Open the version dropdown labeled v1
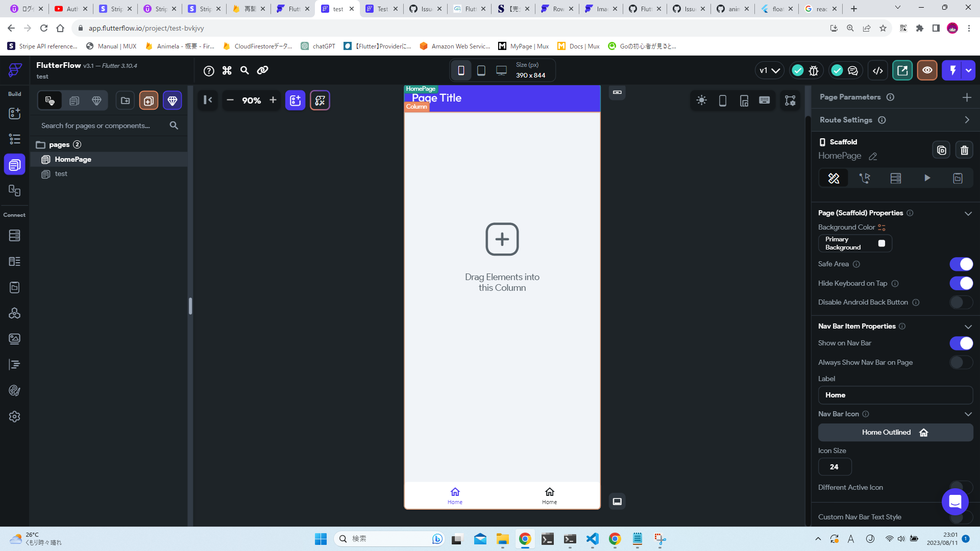Viewport: 980px width, 551px height. [769, 70]
